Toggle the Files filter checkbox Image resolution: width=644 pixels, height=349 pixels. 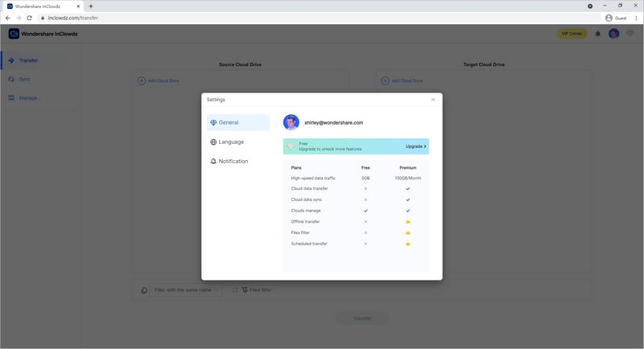(x=235, y=290)
